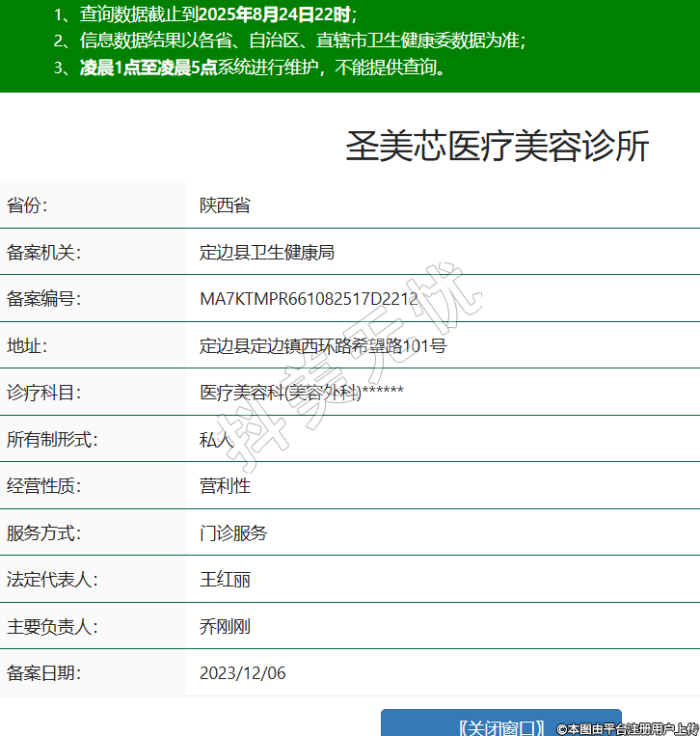Click the clinic title 圣美芯医疗美容诊所
The image size is (700, 736).
click(497, 146)
